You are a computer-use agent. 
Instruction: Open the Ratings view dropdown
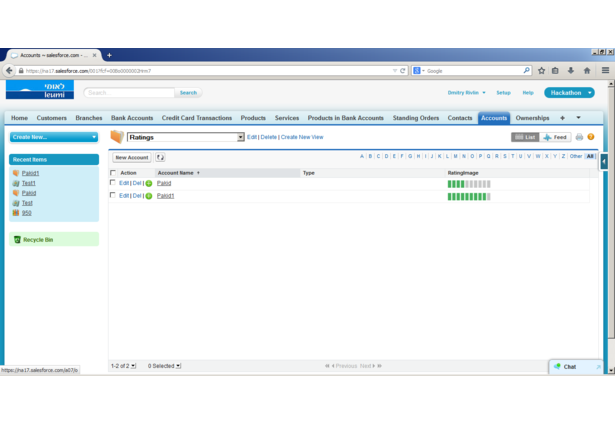[x=186, y=137]
